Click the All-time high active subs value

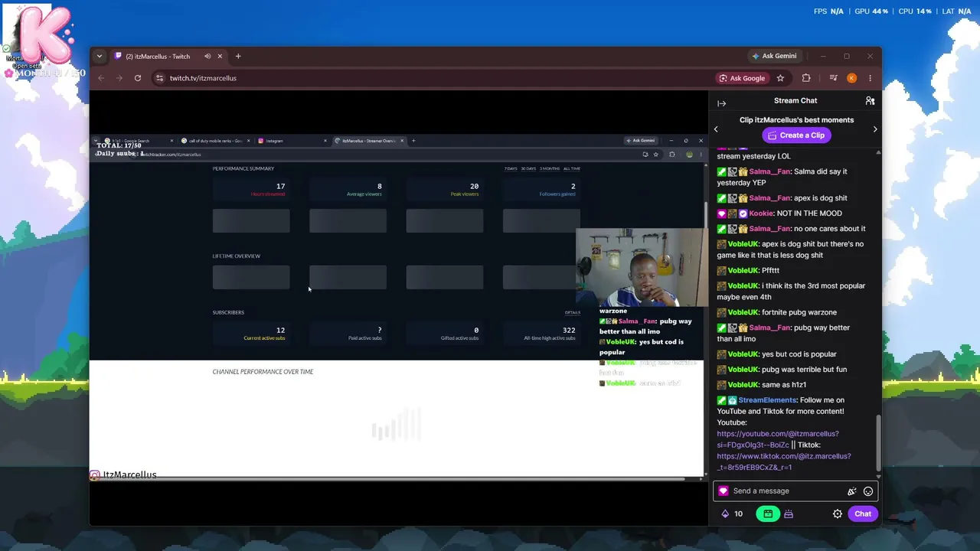[x=569, y=331]
